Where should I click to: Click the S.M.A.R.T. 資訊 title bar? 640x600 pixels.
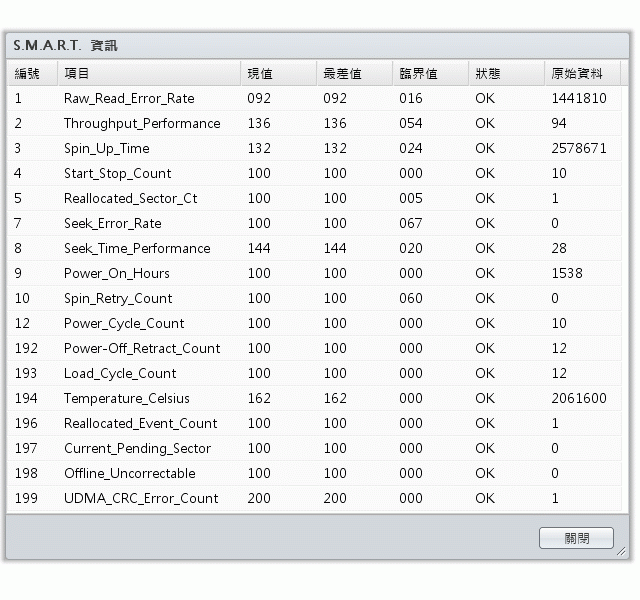(317, 45)
